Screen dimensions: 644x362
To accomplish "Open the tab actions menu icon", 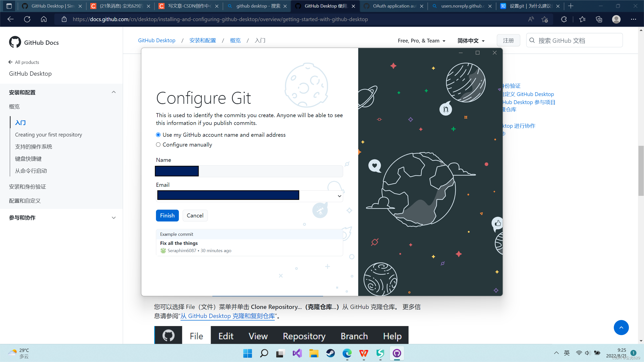I will tap(9, 6).
